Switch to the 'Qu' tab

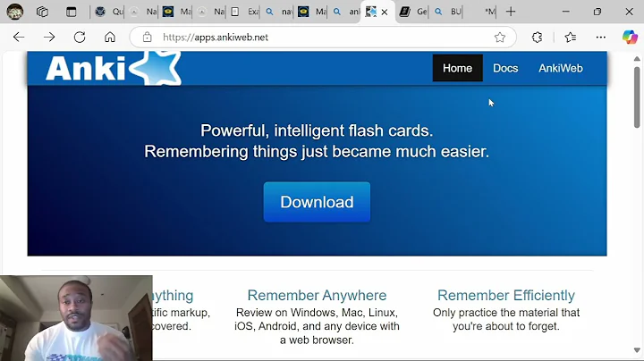pos(108,12)
